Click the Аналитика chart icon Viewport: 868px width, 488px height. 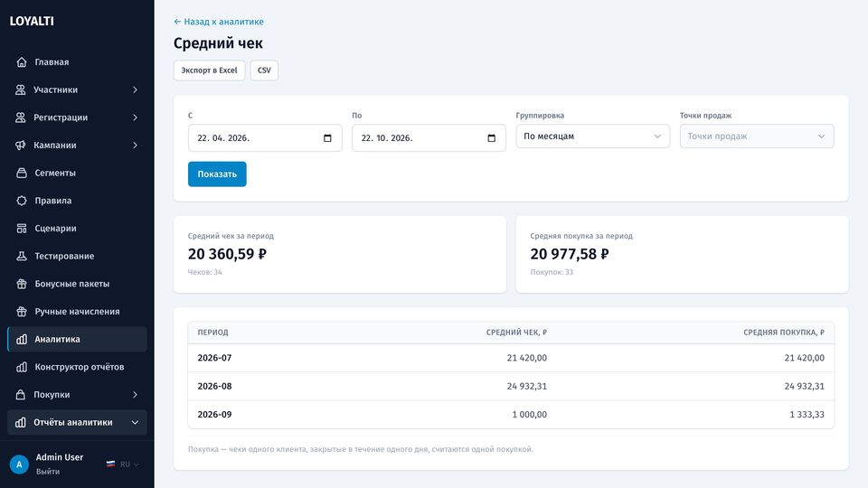point(22,339)
